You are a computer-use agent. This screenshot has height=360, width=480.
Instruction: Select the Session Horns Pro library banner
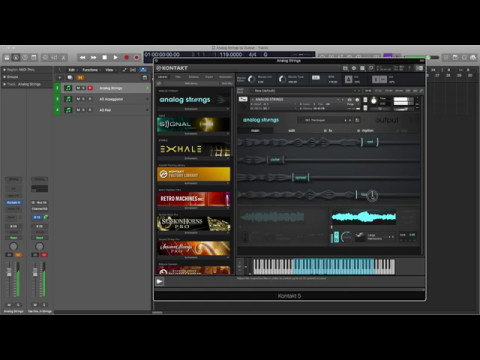(193, 224)
